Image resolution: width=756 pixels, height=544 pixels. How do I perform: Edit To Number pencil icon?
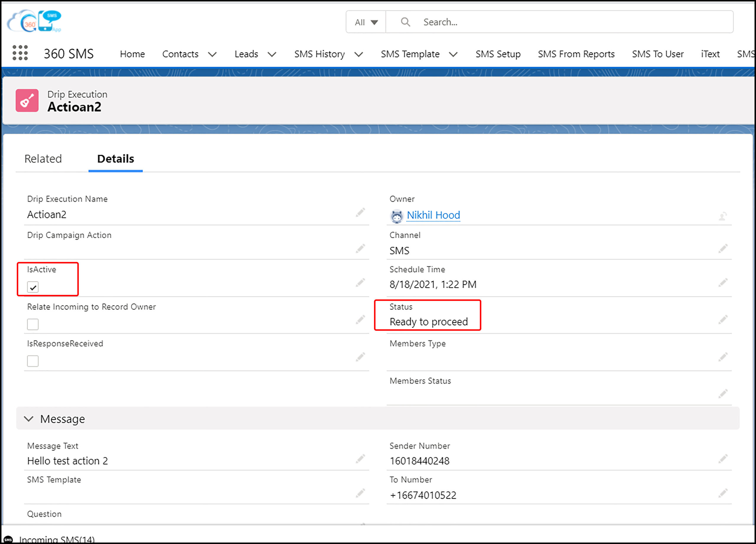(x=723, y=493)
